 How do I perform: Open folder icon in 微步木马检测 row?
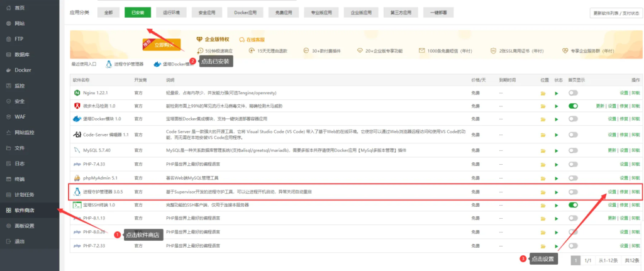click(543, 106)
